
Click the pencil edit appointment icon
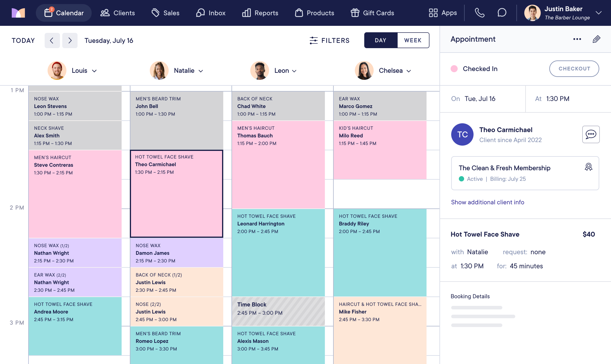[x=596, y=39]
